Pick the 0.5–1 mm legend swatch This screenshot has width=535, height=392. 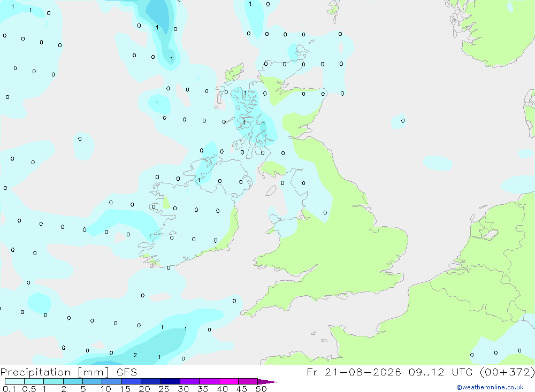(34, 381)
